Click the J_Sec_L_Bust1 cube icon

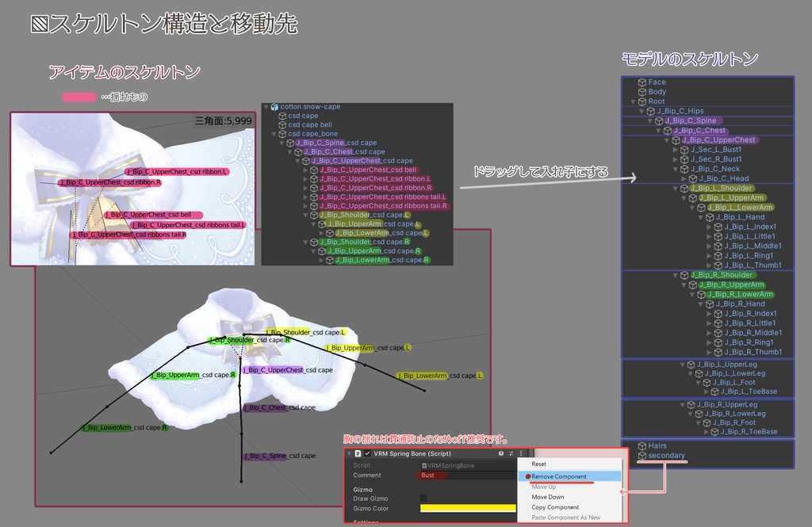point(684,150)
